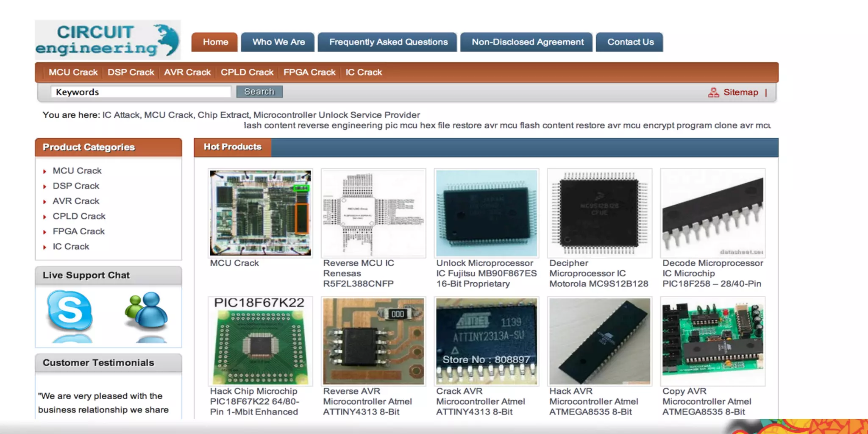Screen dimensions: 868x434
Task: Click Unlock Microprocessor IC Fujitsu MB90F867ES title
Action: 487,273
